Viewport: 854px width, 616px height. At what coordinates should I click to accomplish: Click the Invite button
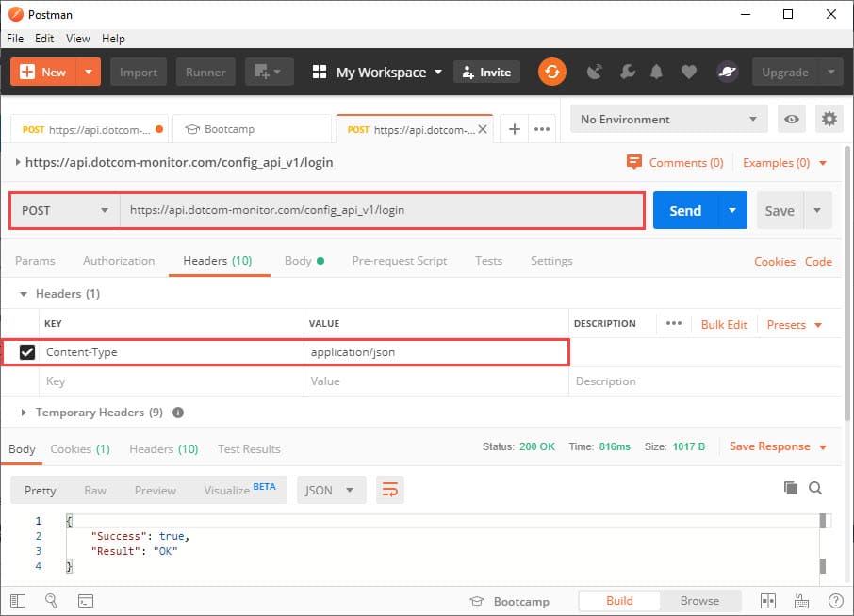(x=486, y=72)
